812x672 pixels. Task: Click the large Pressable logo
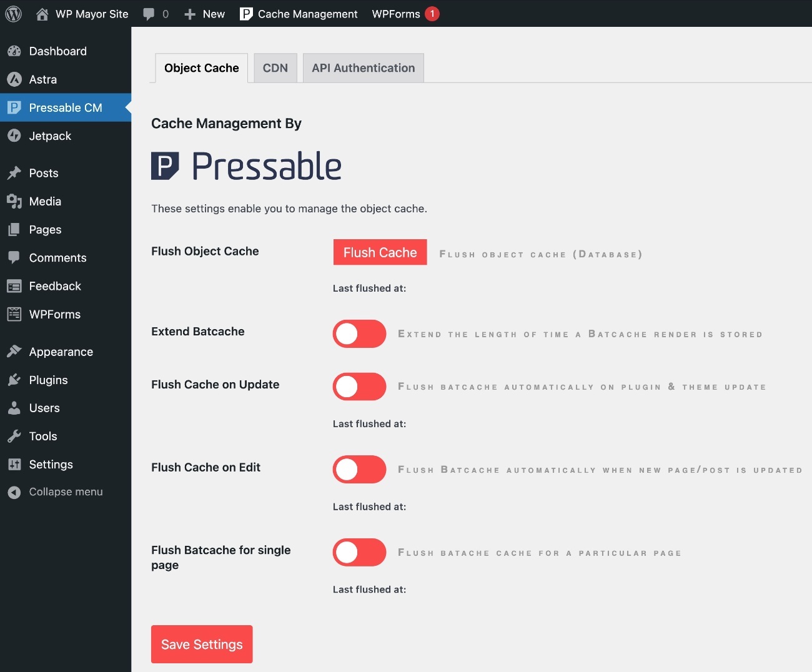pos(246,166)
